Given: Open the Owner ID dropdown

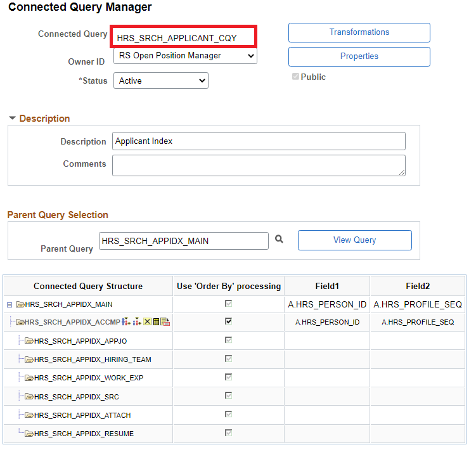Looking at the screenshot, I should (185, 56).
